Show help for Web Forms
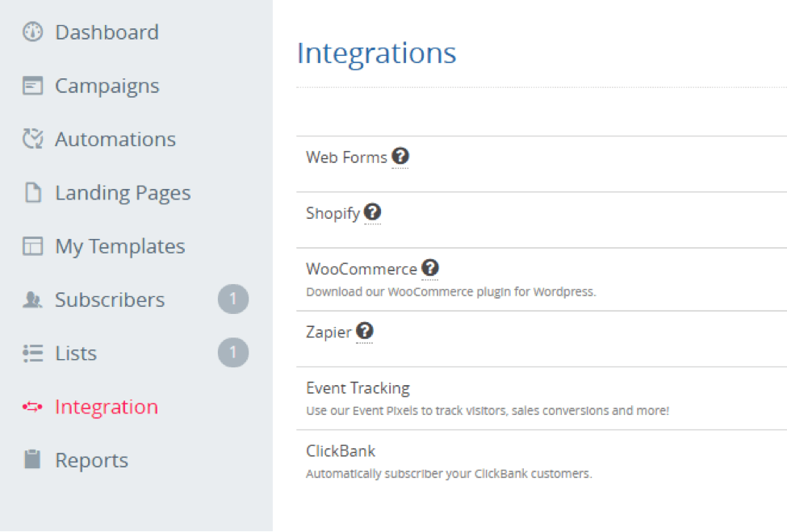 pyautogui.click(x=400, y=156)
